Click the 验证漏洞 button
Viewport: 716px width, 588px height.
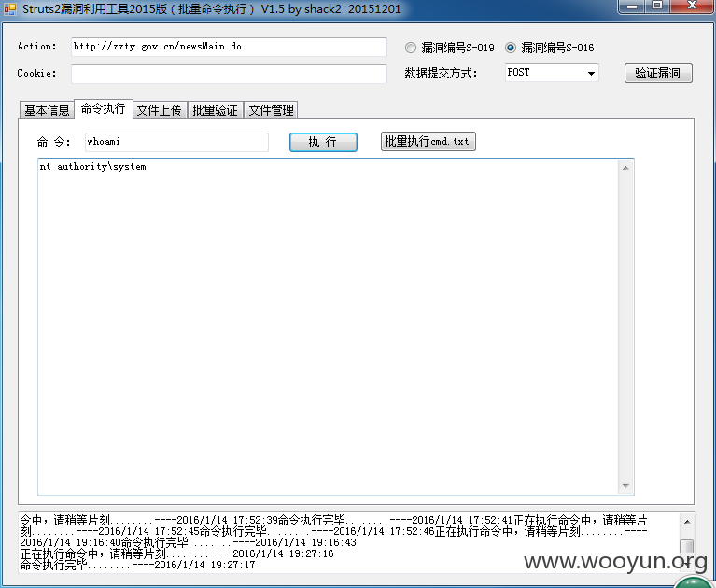pos(658,73)
